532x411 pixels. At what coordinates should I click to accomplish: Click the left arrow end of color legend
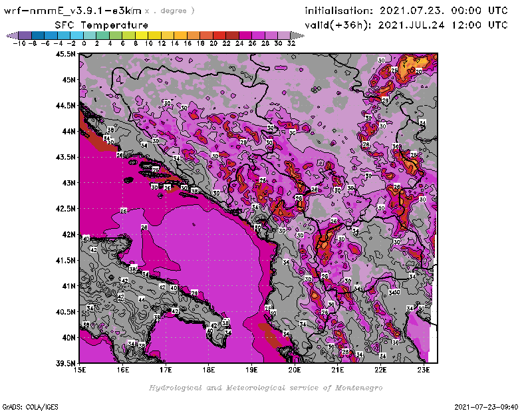click(x=11, y=35)
